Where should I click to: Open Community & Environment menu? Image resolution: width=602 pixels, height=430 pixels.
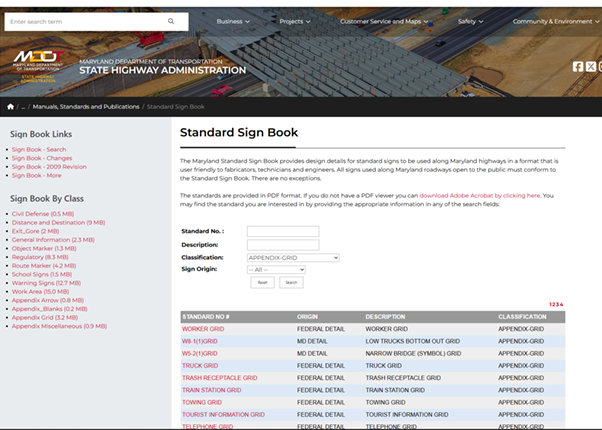click(x=556, y=22)
